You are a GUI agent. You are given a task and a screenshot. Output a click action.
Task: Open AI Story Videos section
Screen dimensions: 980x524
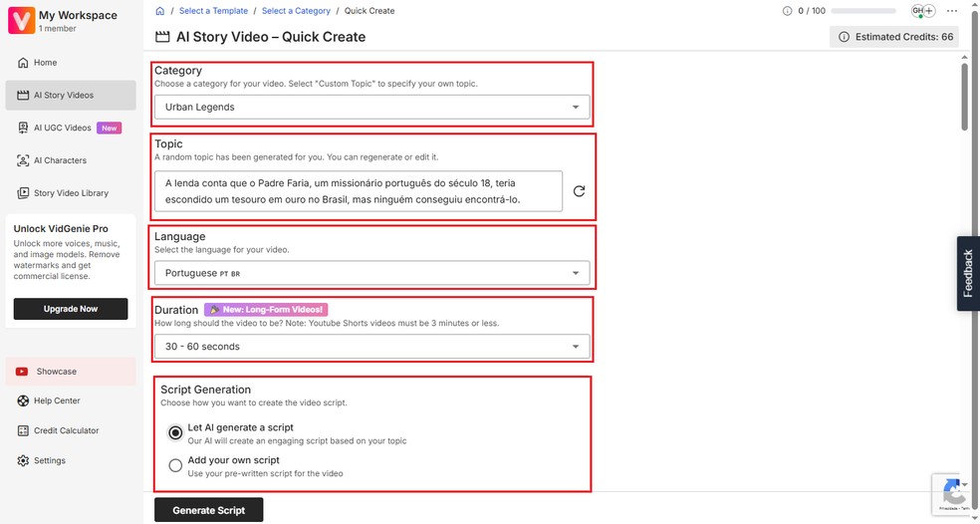click(71, 95)
